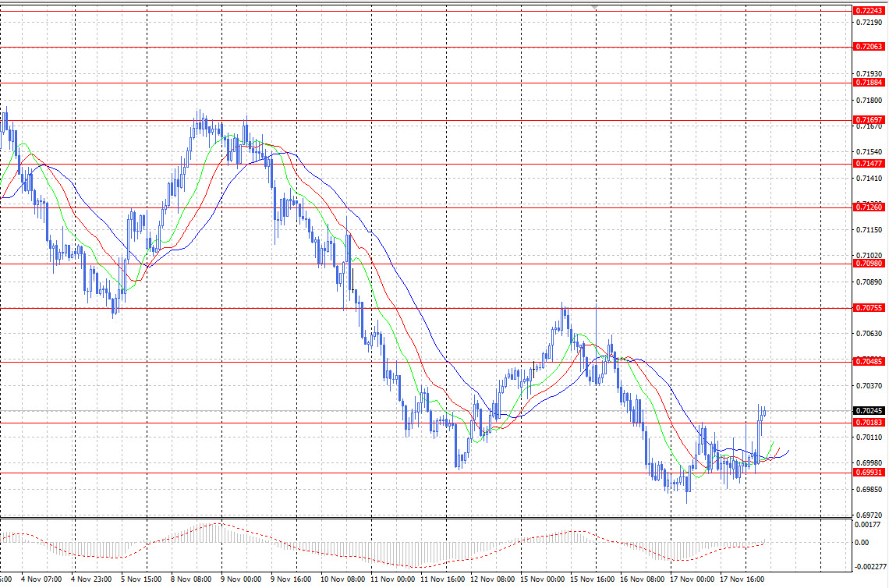This screenshot has width=889, height=588.
Task: Click the 4 Nov 07:00 time label
Action: coord(41,579)
